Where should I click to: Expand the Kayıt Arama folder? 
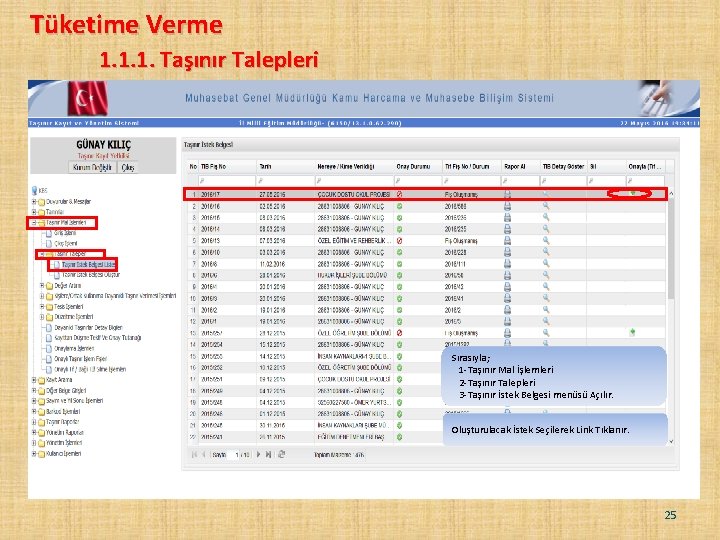pos(34,380)
